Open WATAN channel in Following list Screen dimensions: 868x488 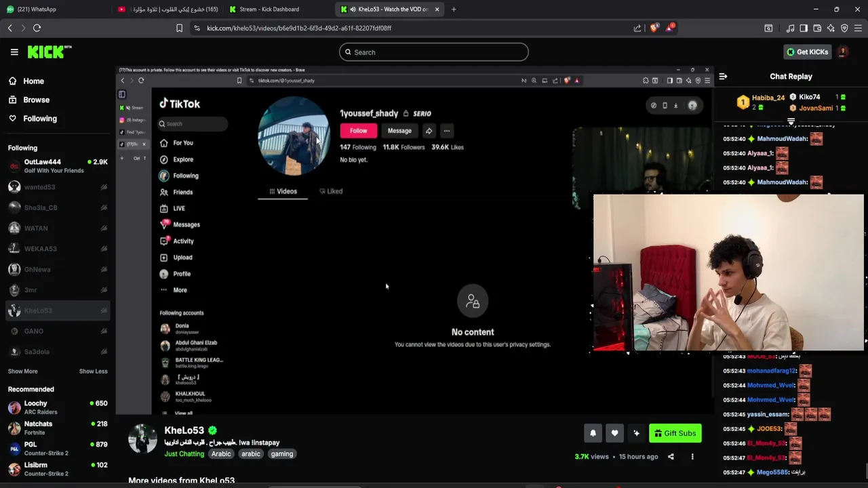click(x=58, y=228)
